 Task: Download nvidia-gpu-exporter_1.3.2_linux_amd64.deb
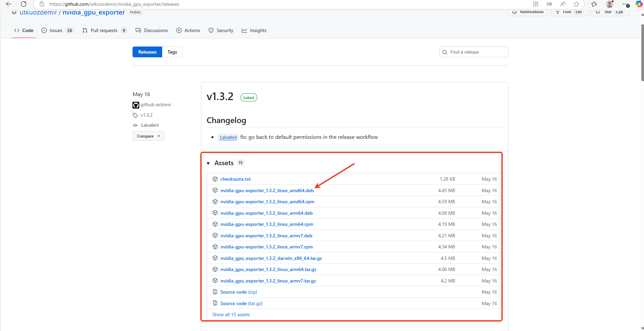tap(267, 190)
